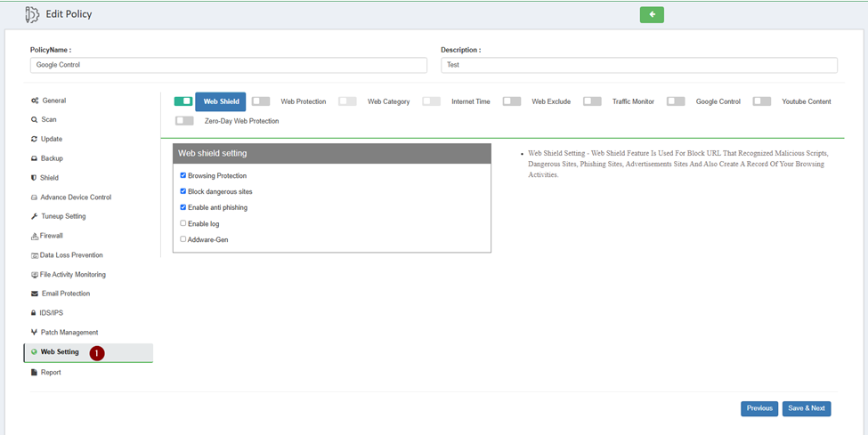Click the Backup drive icon in sidebar
The height and width of the screenshot is (435, 868).
coord(35,158)
